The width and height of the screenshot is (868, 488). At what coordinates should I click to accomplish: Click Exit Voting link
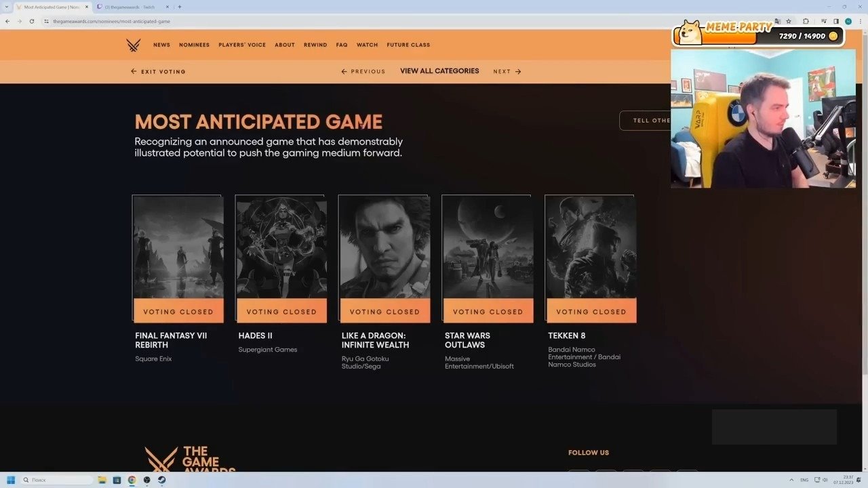158,71
